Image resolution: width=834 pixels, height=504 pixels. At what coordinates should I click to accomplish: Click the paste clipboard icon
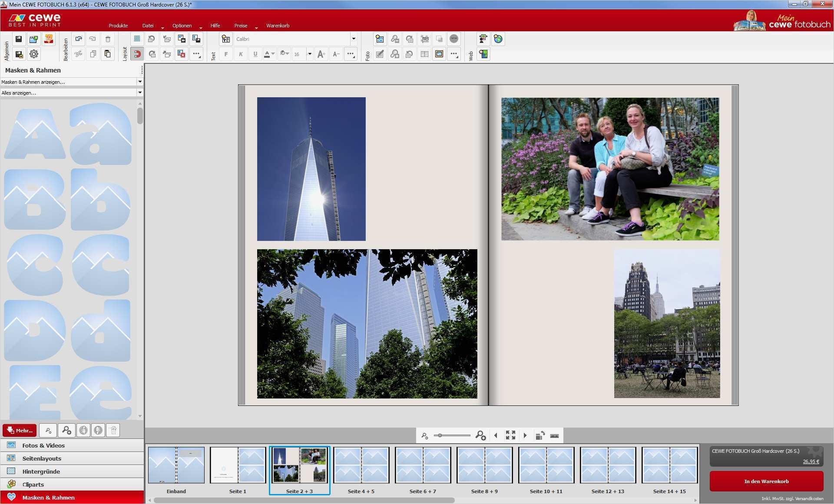pyautogui.click(x=107, y=54)
